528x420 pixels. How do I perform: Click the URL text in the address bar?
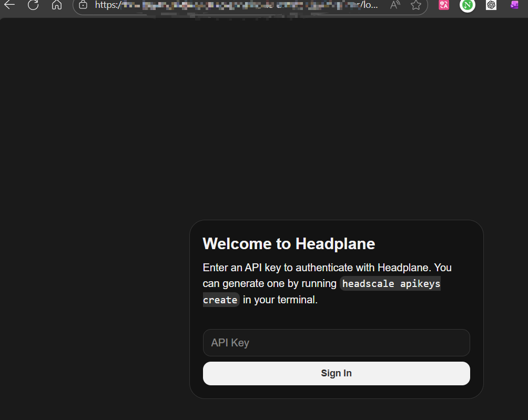click(x=237, y=5)
